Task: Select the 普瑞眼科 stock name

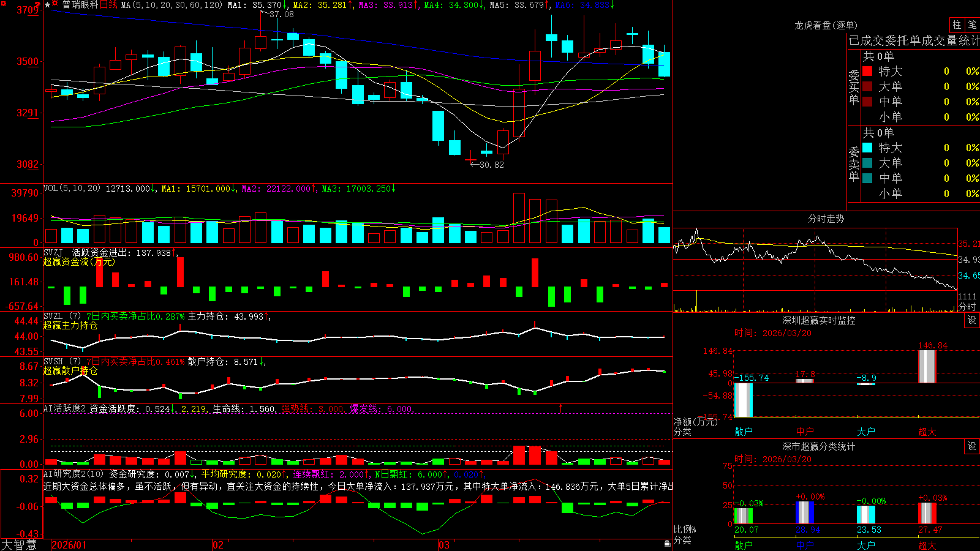Action: (80, 5)
